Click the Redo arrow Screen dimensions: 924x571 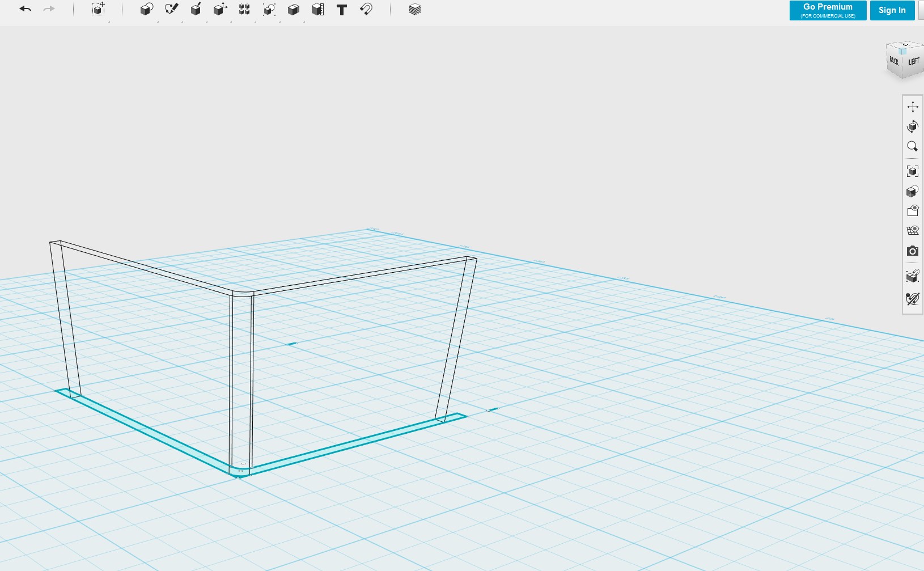[49, 9]
